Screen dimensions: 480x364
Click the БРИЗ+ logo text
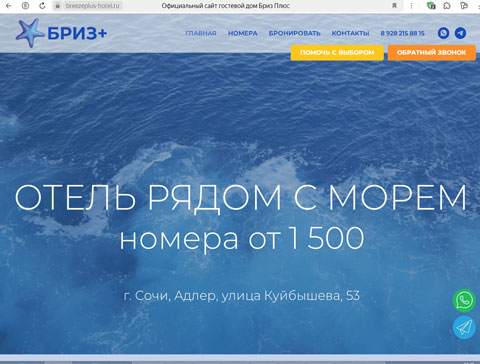(77, 34)
